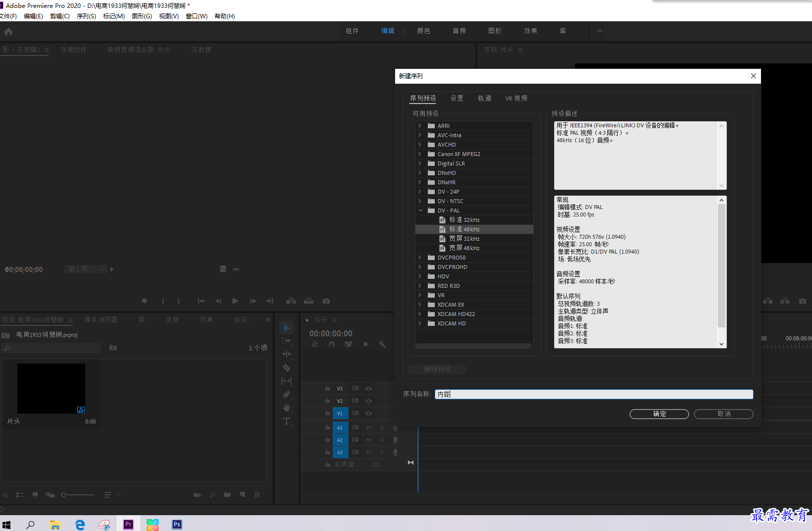Screen dimensions: 812x531
Task: Click the Overwrite button in Source monitor
Action: (309, 301)
